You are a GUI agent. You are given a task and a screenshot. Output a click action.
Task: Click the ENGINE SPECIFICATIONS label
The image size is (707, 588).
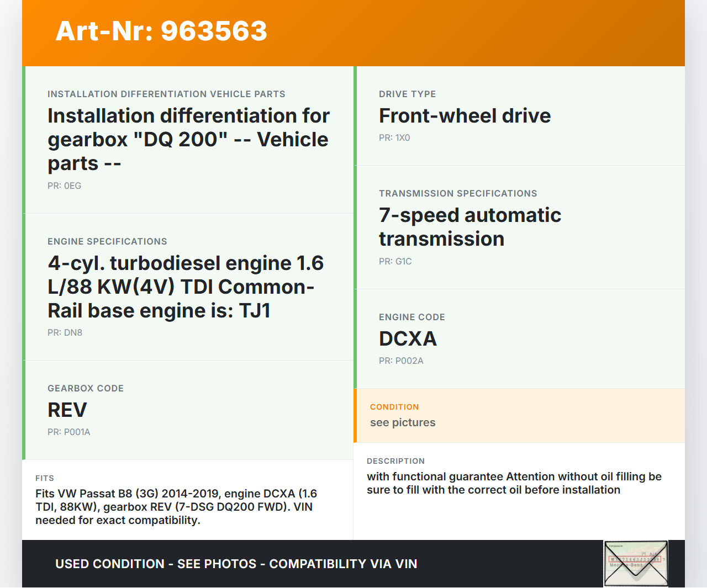(107, 242)
